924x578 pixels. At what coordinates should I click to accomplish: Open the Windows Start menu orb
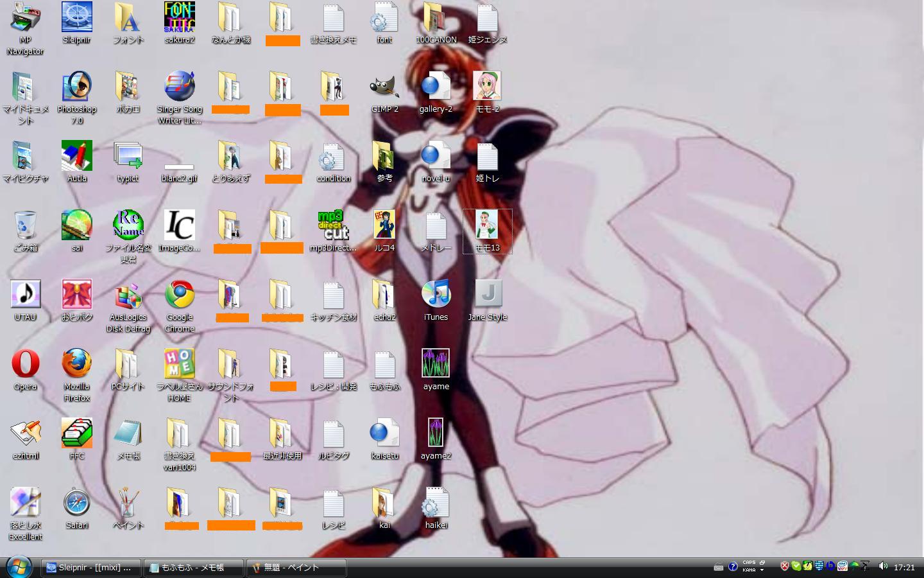click(x=18, y=567)
